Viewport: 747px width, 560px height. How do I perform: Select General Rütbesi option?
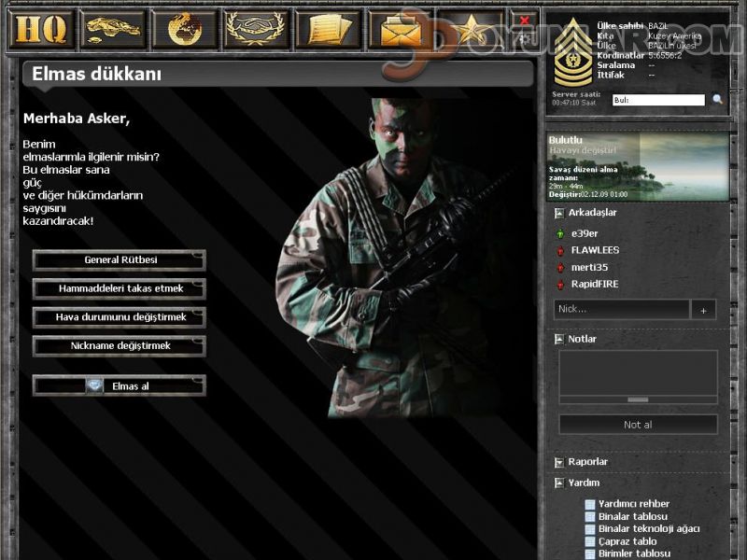(x=120, y=259)
